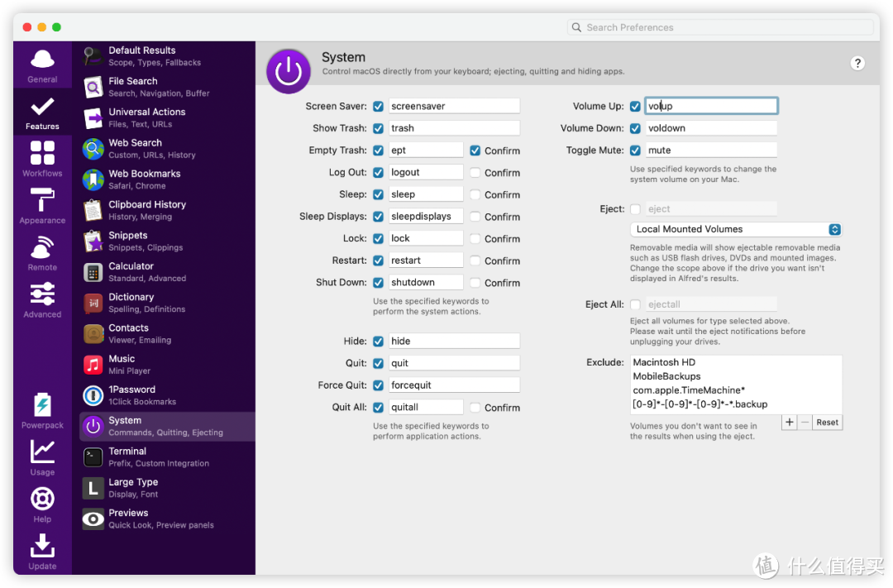This screenshot has height=588, width=893.
Task: Click the Search Preferences field
Action: (720, 27)
